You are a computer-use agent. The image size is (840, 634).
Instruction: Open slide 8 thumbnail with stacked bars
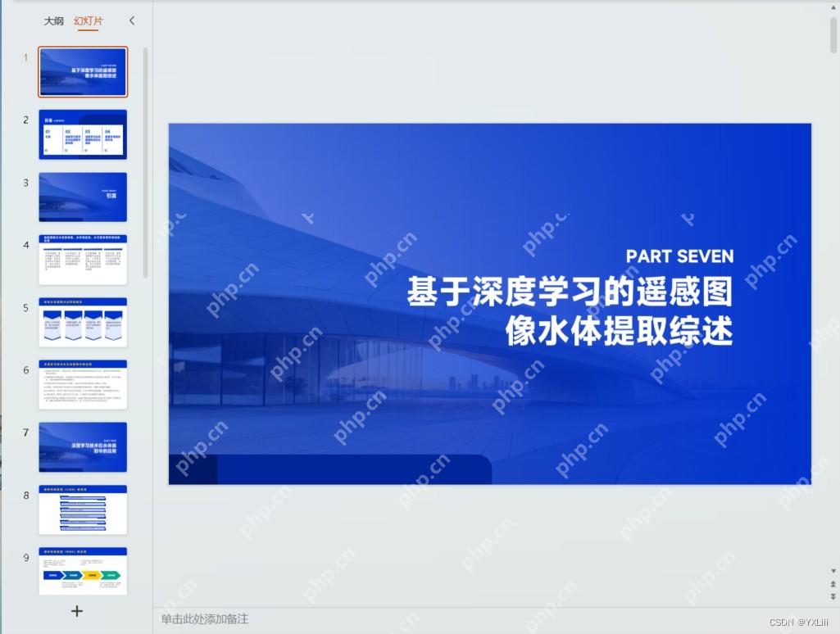pyautogui.click(x=83, y=509)
